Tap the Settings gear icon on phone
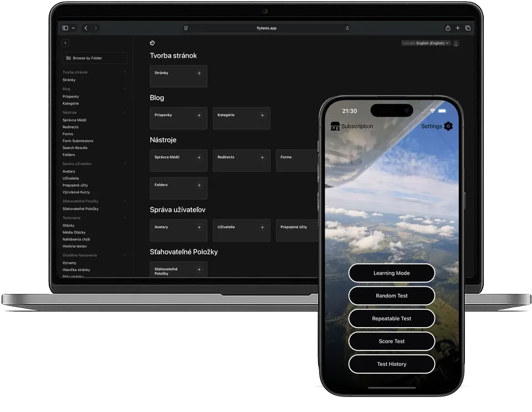This screenshot has height=412, width=532. point(448,126)
